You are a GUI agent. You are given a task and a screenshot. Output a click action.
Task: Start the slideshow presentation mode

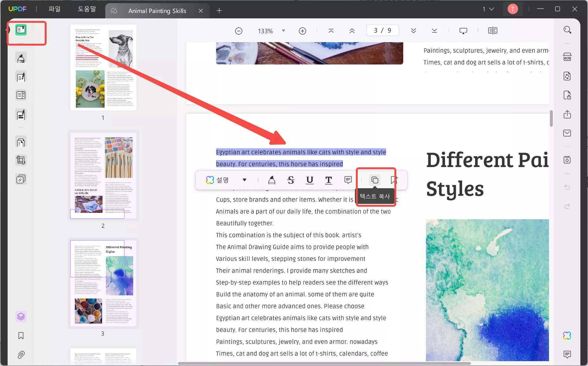point(463,31)
